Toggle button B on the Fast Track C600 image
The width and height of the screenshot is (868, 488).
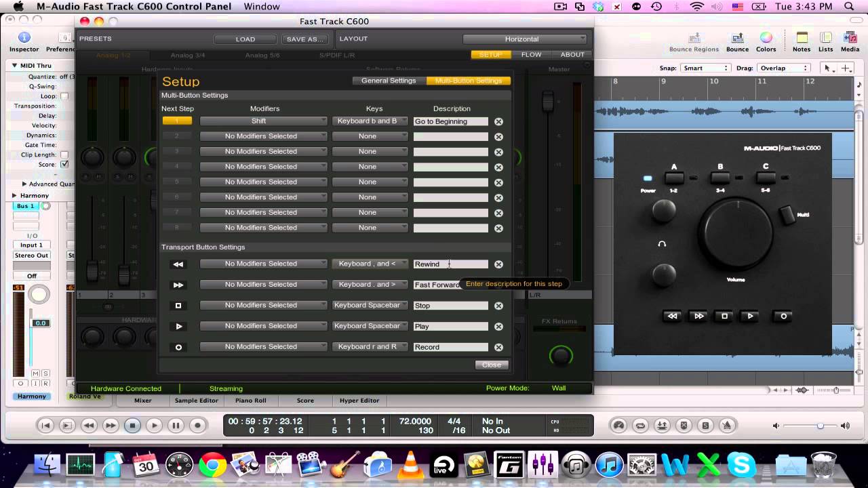(x=720, y=179)
